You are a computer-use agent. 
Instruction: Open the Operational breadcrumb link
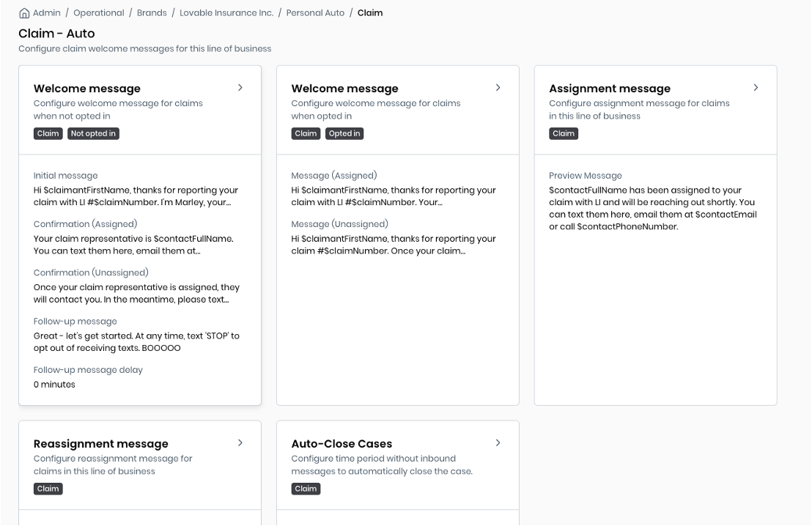point(99,12)
